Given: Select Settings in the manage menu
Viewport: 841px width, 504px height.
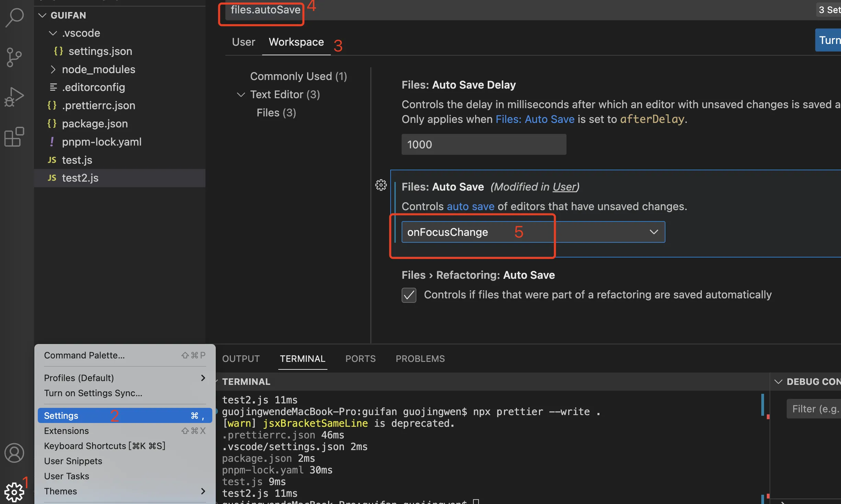Looking at the screenshot, I should pos(125,416).
